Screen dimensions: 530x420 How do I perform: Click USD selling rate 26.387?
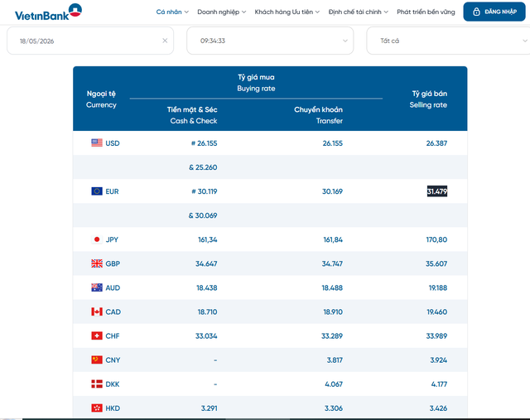click(x=436, y=143)
